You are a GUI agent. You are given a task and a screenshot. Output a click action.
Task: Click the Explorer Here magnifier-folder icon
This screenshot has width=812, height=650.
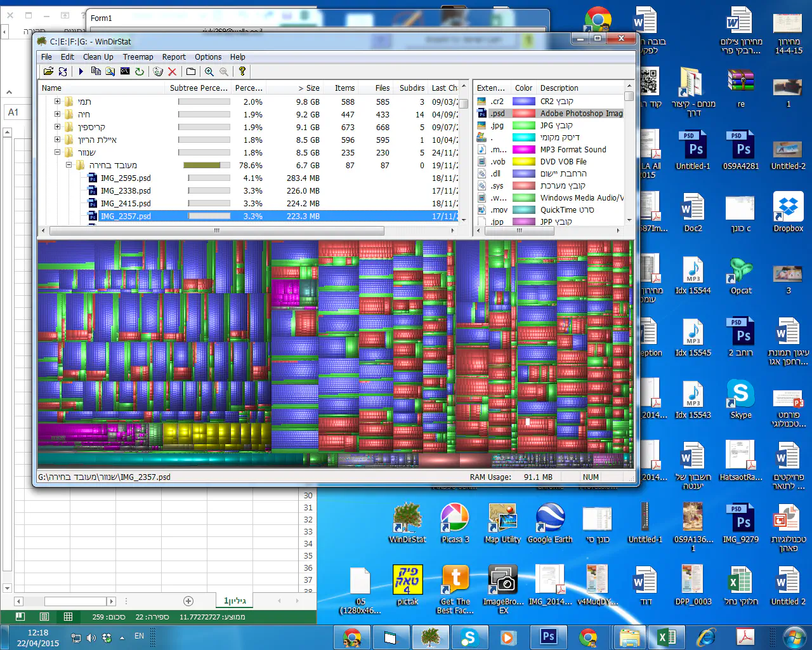coord(110,72)
